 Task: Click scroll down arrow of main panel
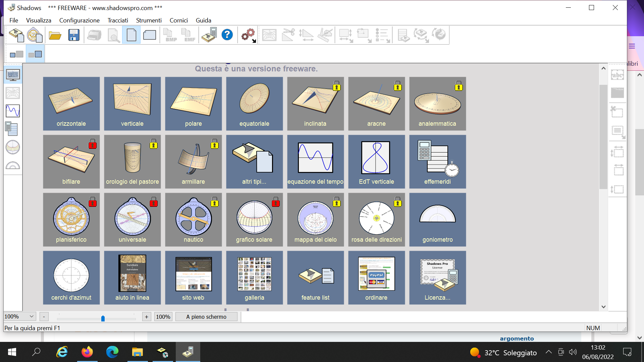click(603, 307)
